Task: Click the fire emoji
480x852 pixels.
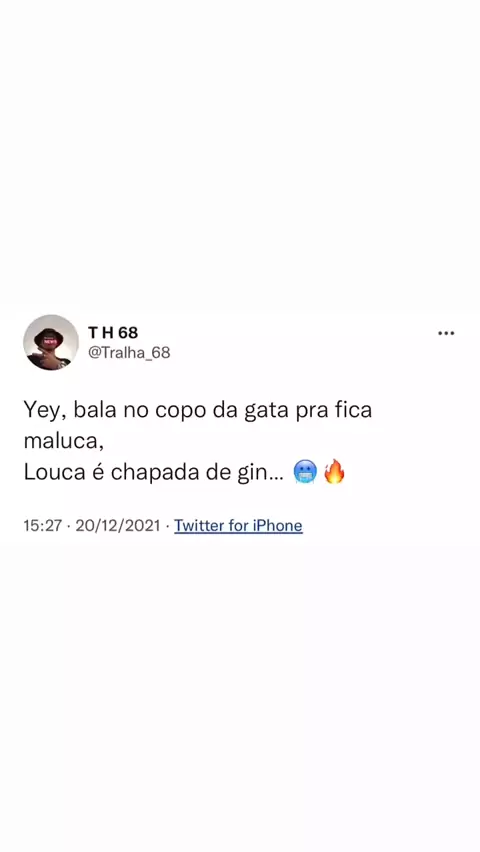Action: click(x=334, y=471)
